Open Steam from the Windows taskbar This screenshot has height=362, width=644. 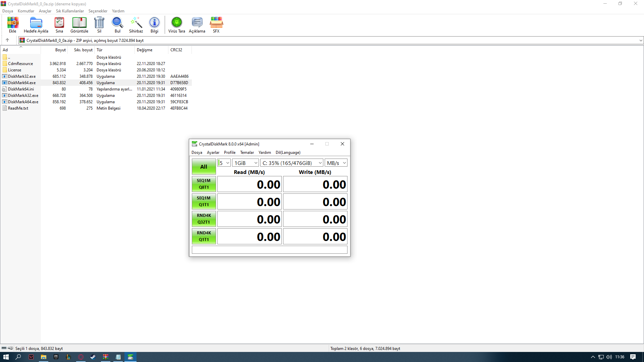93,357
